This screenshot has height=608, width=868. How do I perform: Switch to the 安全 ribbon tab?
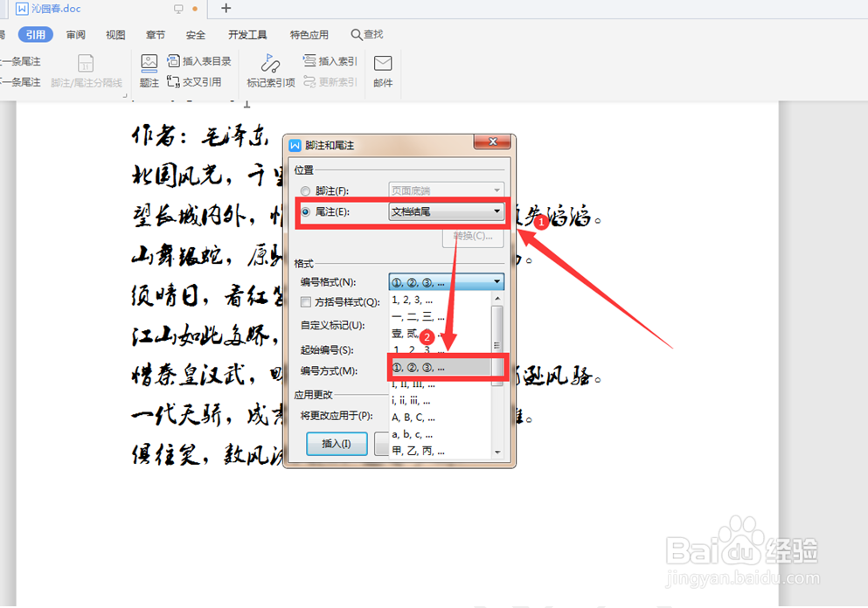196,35
